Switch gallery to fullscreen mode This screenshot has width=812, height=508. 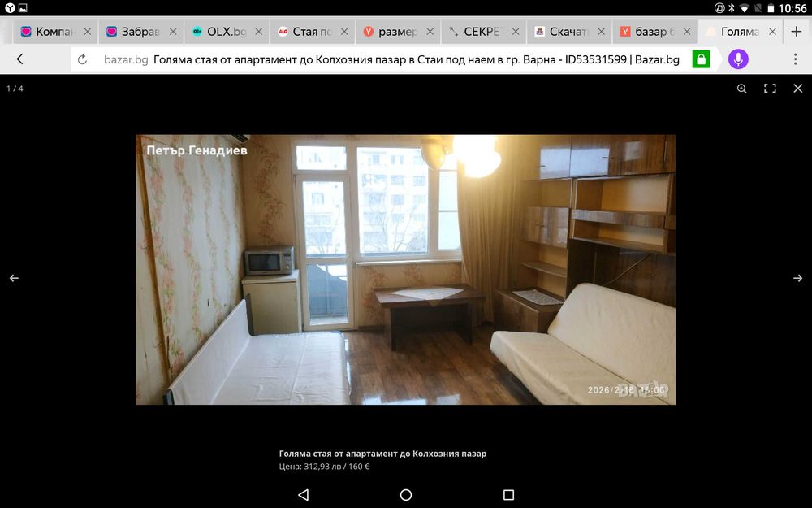pos(770,89)
